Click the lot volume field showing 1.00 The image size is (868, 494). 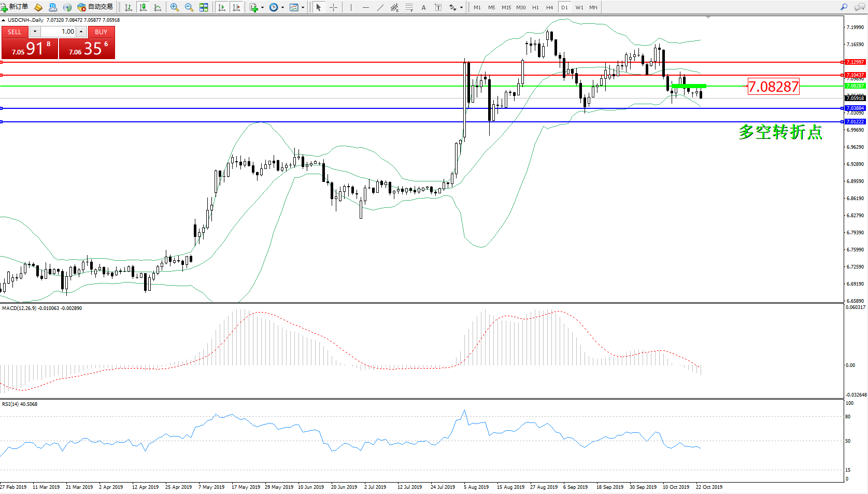point(59,32)
